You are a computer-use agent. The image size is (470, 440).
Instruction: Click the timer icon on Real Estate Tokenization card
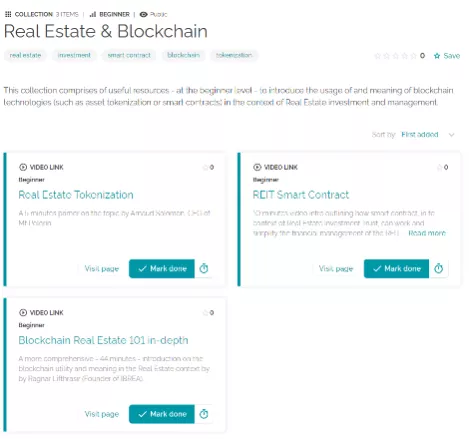(x=204, y=268)
